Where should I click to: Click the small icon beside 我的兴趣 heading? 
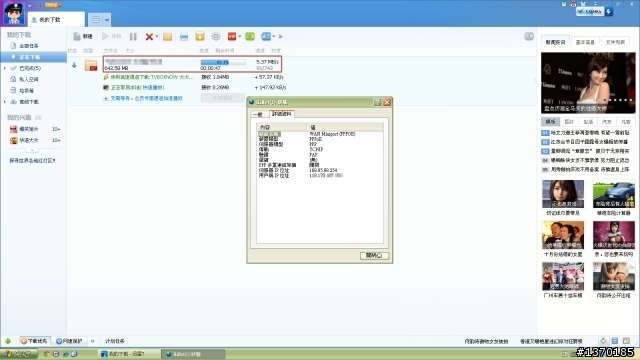point(38,118)
